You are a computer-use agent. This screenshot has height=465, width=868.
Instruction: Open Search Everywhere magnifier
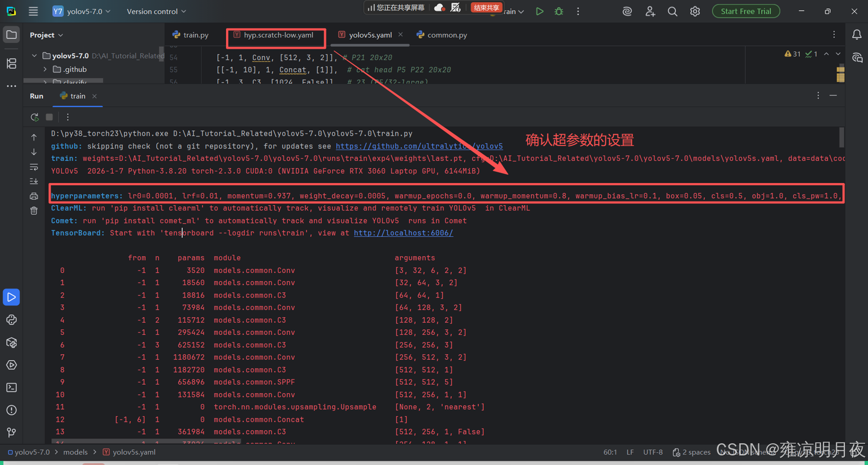coord(672,11)
